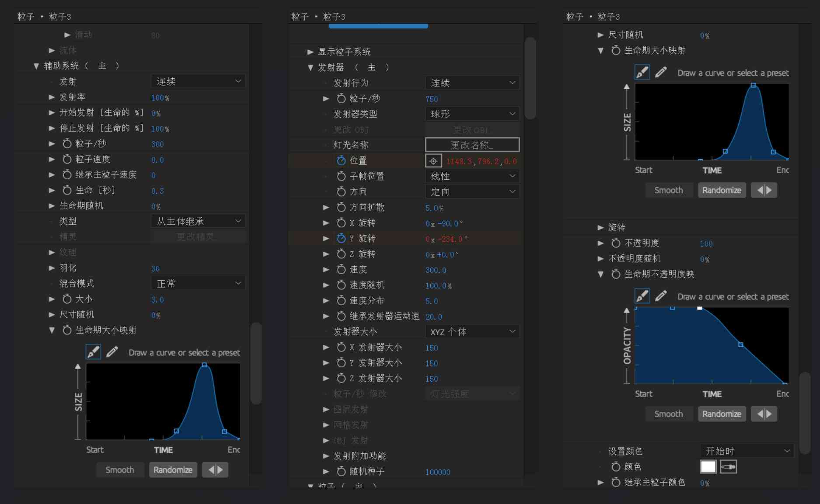Open 发射器大小 dropdown showing XYZ 个体
The height and width of the screenshot is (504, 820).
(x=472, y=332)
